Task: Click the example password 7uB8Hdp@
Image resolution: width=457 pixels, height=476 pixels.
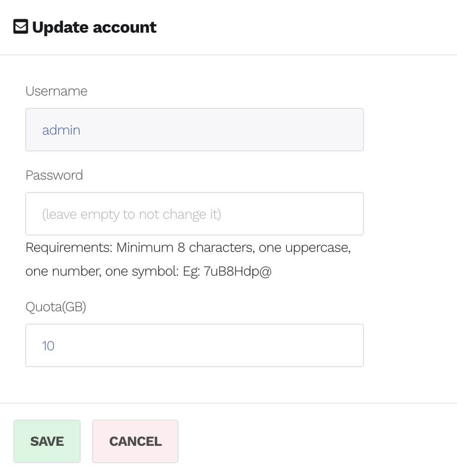Action: 238,272
